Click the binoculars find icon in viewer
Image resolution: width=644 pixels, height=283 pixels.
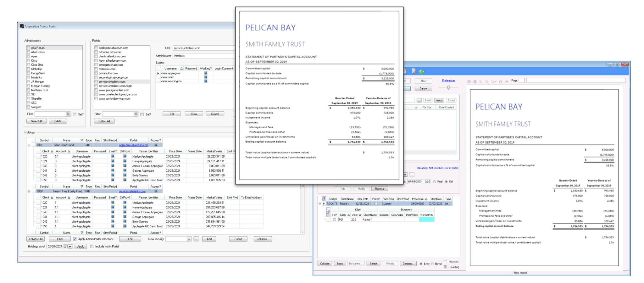[507, 81]
